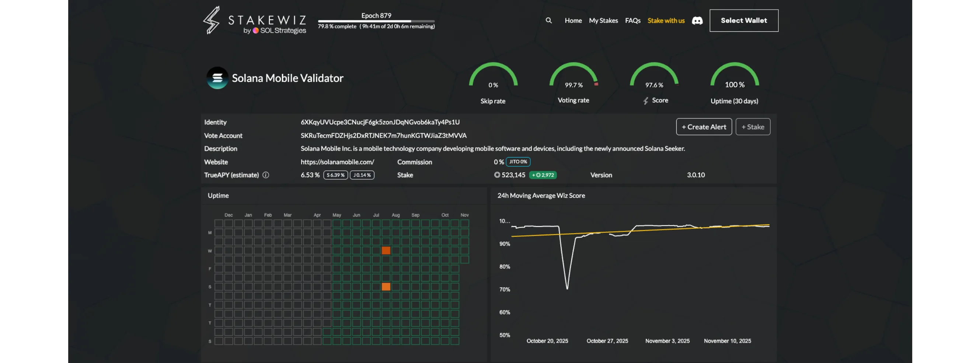Click the TrueAPY info circle icon
The image size is (980, 363).
point(265,175)
